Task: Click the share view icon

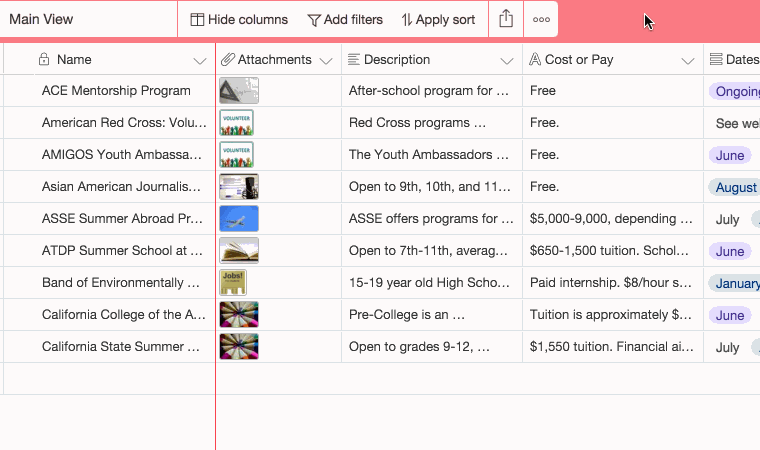Action: pos(506,19)
